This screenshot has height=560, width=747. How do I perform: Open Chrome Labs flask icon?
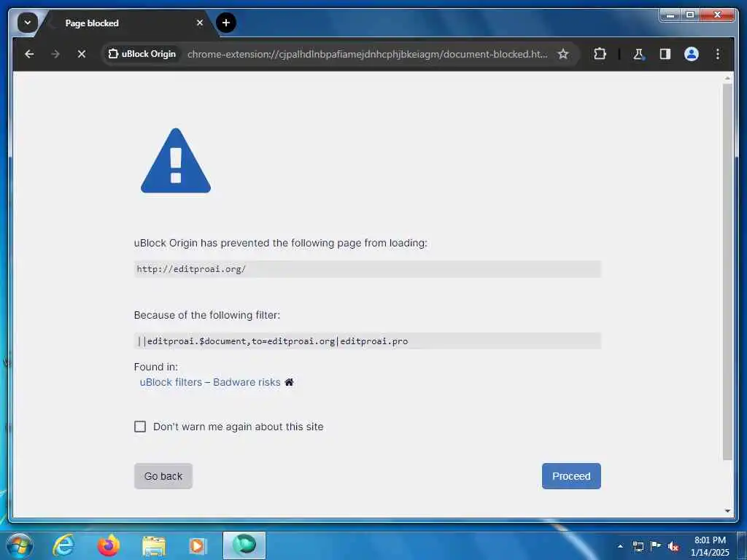coord(638,54)
